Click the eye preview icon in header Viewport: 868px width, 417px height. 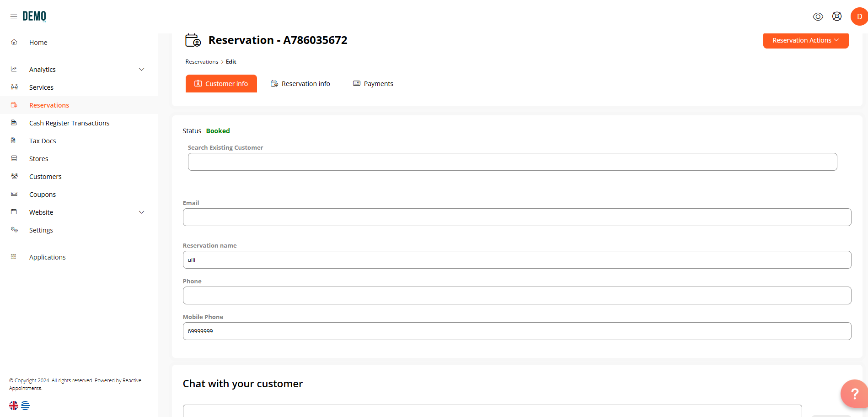pos(818,16)
